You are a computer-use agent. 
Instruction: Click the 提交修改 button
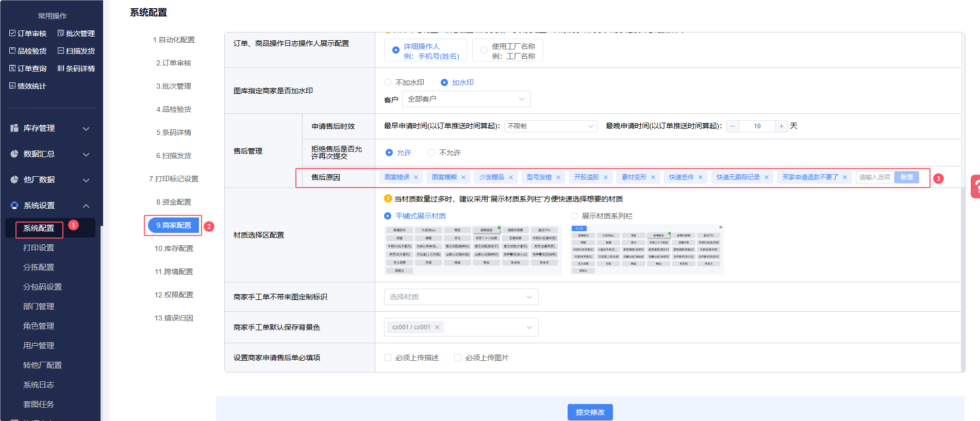click(x=590, y=412)
